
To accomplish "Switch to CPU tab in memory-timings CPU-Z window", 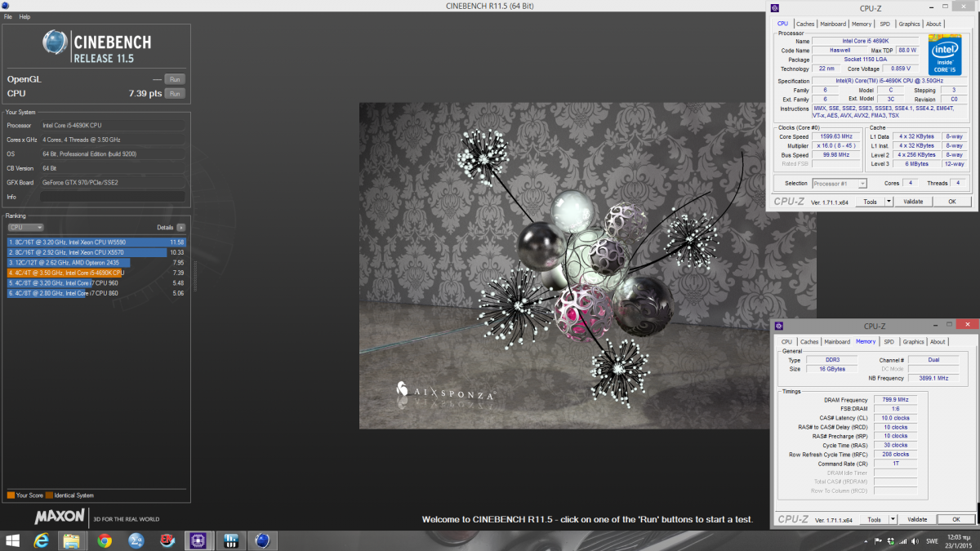I will [x=786, y=342].
